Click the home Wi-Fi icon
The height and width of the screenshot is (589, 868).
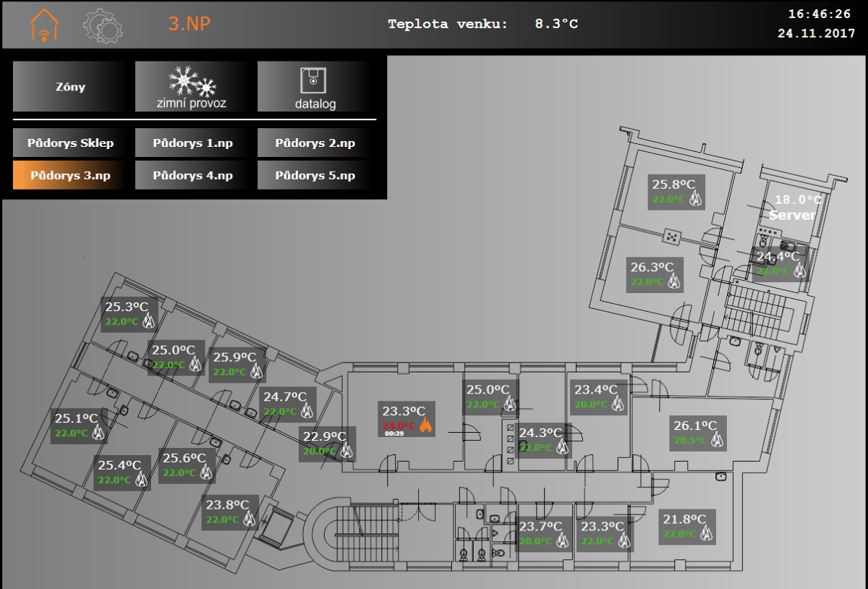point(43,25)
